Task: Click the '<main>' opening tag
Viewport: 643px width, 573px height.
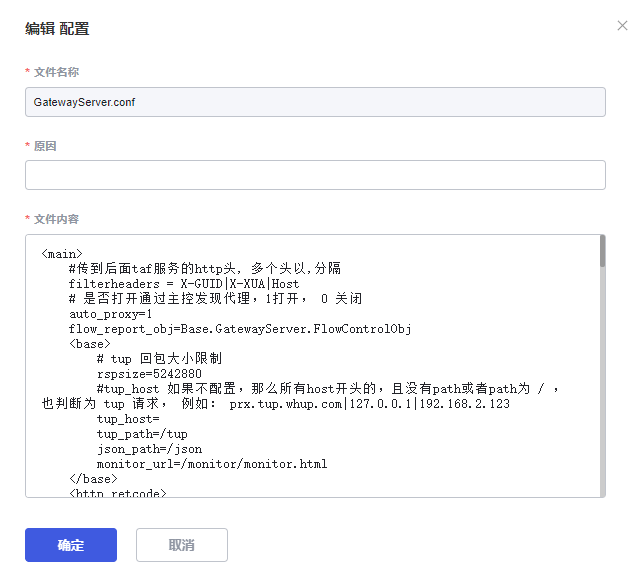Action: pos(62,254)
